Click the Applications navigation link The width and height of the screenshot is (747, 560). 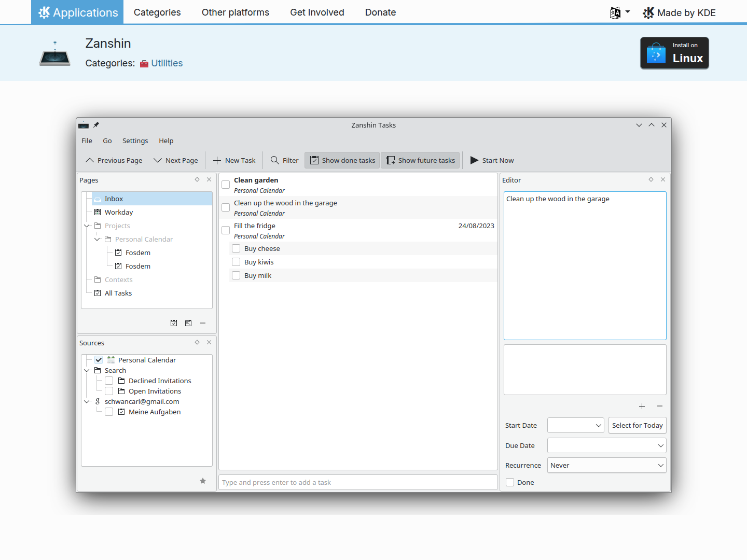coord(77,12)
